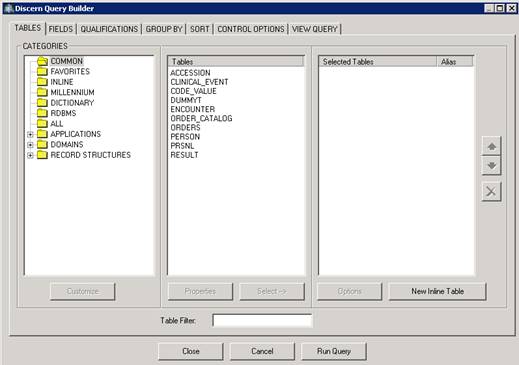This screenshot has width=519, height=365.
Task: Click the APPLICATIONS folder icon
Action: pos(42,134)
